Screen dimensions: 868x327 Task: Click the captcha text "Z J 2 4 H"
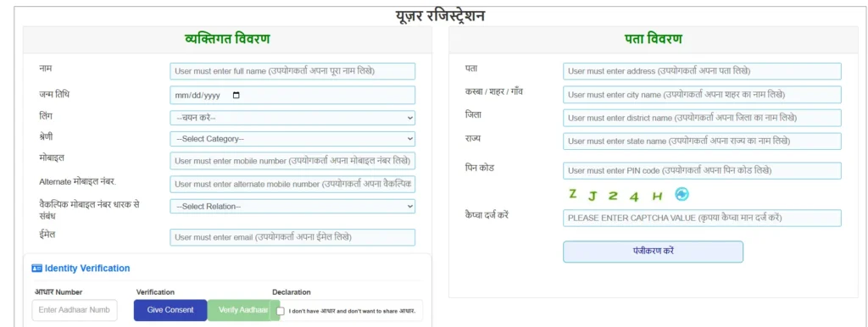click(615, 195)
